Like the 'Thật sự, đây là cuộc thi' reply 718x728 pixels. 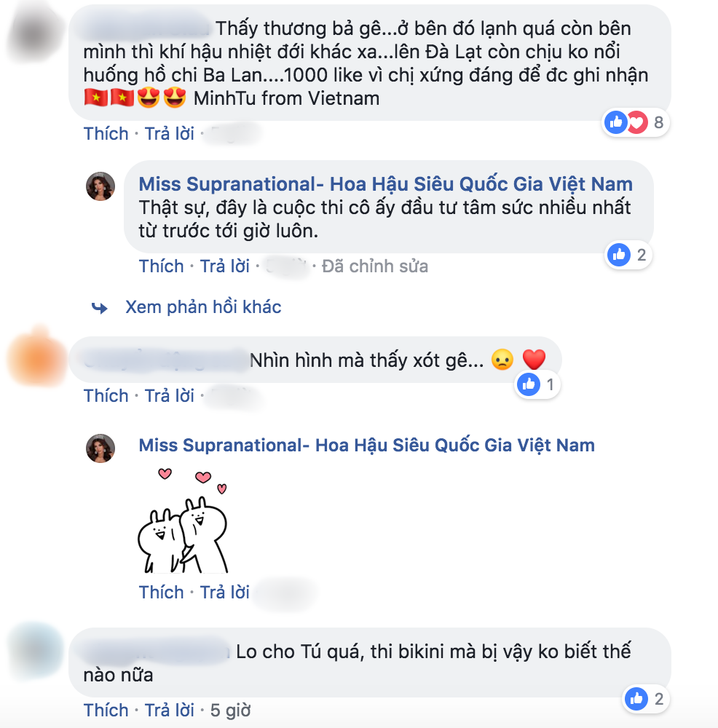point(161,266)
